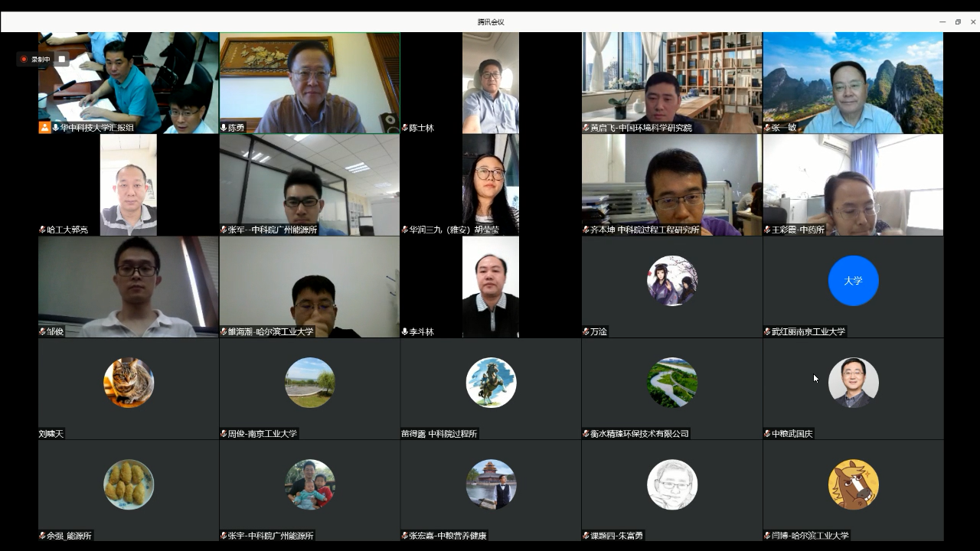Click the orange host icon on 华中科技大学汇报组
Image resolution: width=980 pixels, height=551 pixels.
(x=44, y=128)
